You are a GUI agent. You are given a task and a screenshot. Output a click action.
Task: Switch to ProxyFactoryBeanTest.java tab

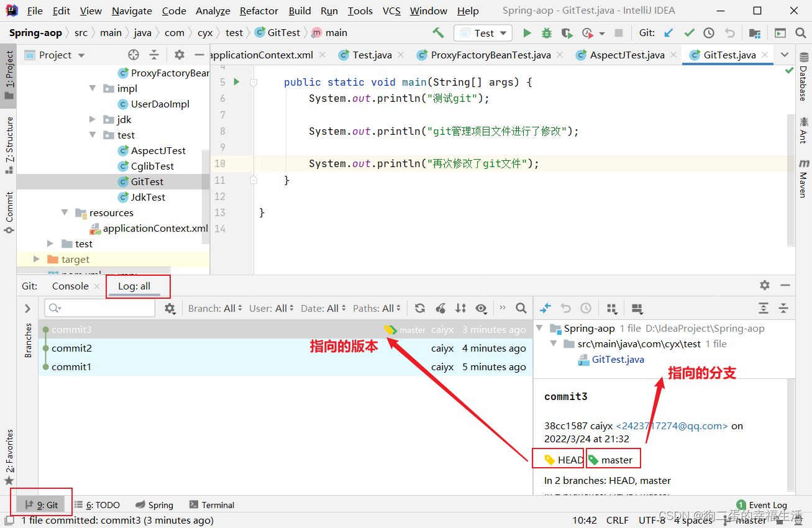click(x=490, y=55)
